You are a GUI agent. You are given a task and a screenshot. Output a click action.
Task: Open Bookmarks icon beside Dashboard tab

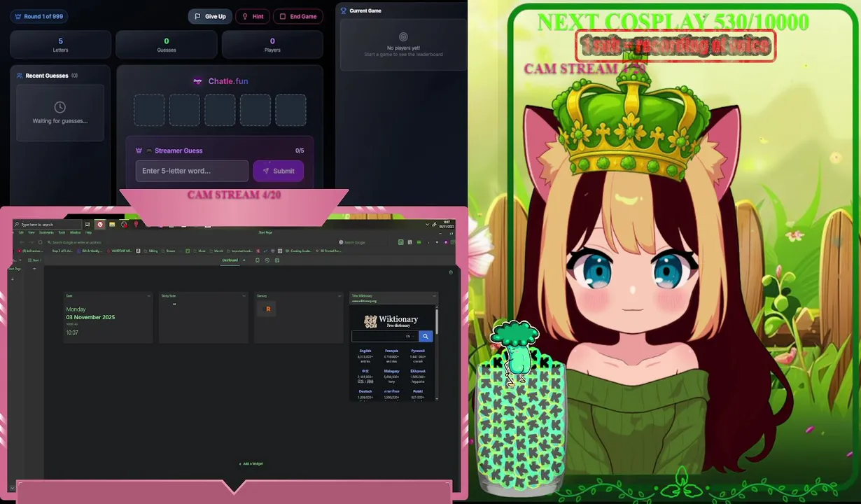(258, 260)
